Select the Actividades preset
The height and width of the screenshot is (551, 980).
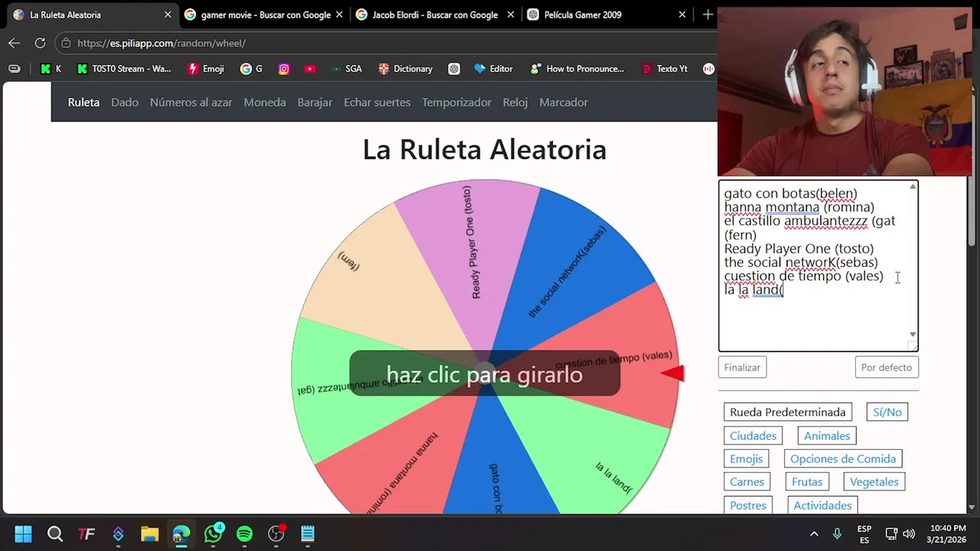point(823,505)
